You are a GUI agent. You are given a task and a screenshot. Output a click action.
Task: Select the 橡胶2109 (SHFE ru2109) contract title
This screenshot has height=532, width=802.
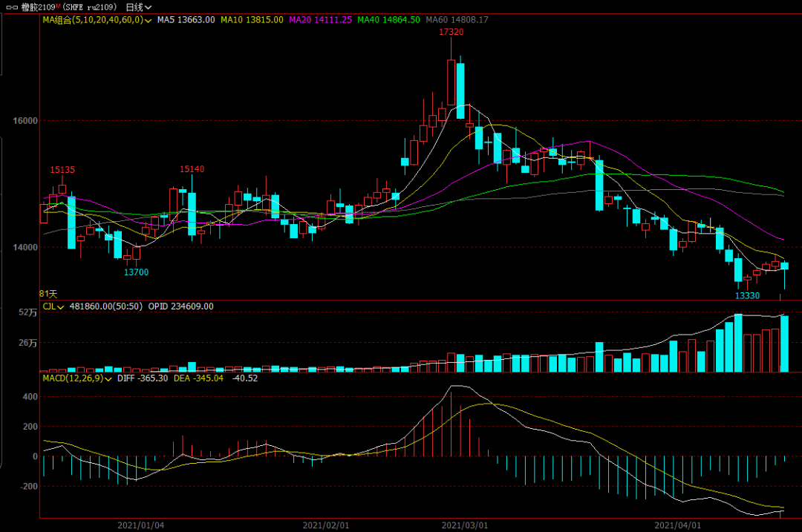pyautogui.click(x=68, y=7)
